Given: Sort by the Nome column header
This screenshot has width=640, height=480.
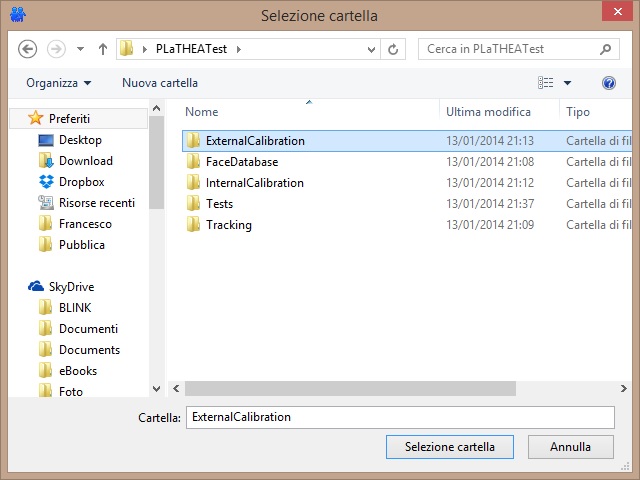Looking at the screenshot, I should pyautogui.click(x=202, y=112).
